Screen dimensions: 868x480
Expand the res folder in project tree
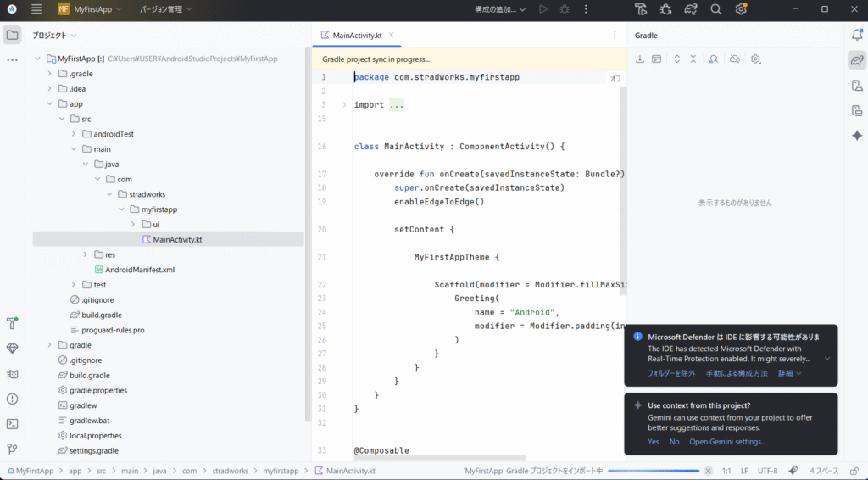tap(86, 254)
